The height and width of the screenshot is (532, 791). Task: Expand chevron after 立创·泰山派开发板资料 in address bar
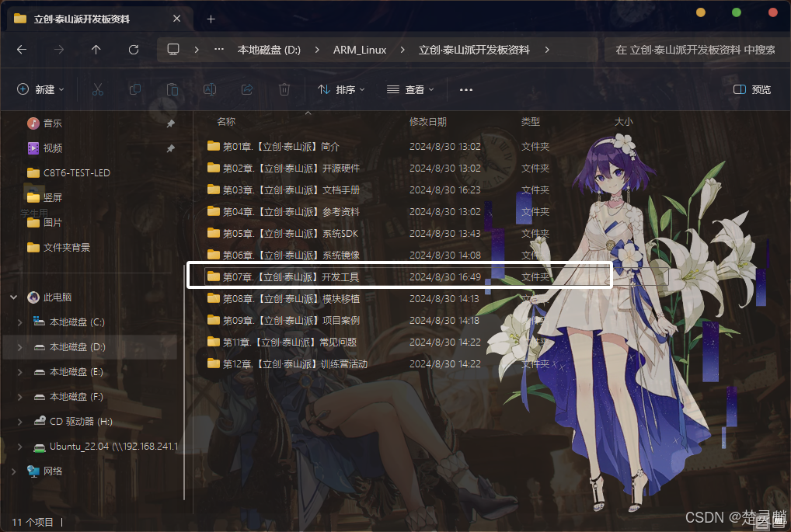pos(547,50)
